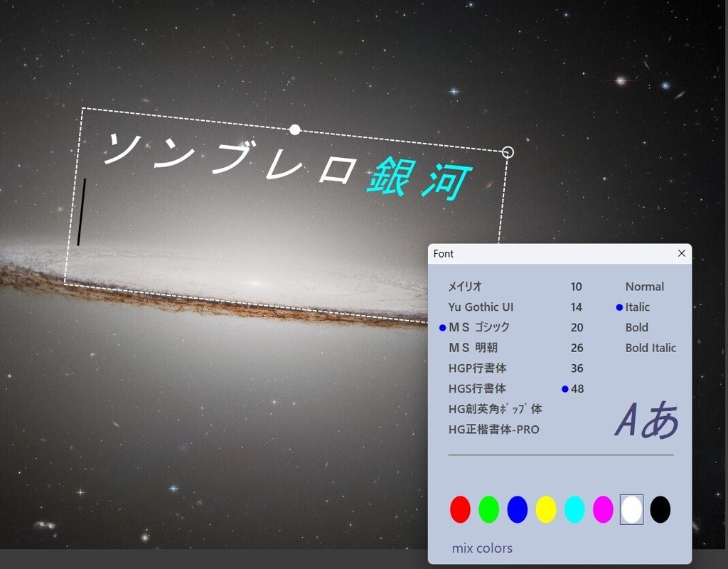The height and width of the screenshot is (569, 728).
Task: Select the Yu Gothic UI font
Action: [481, 307]
